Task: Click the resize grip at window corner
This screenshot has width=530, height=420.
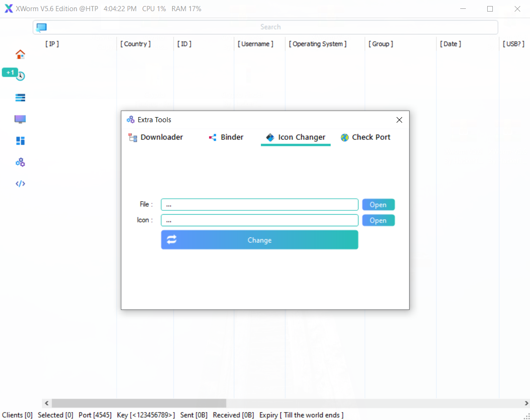Action: click(x=527, y=417)
